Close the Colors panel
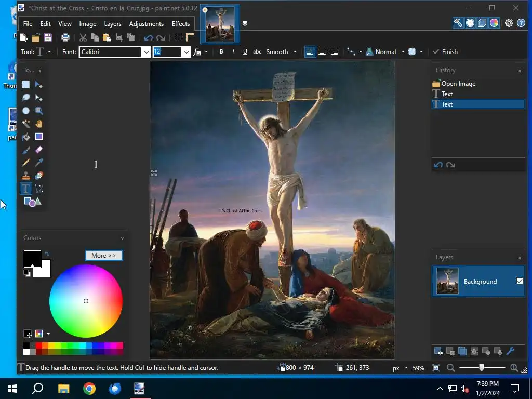Screen dimensions: 532x399 tap(122, 238)
